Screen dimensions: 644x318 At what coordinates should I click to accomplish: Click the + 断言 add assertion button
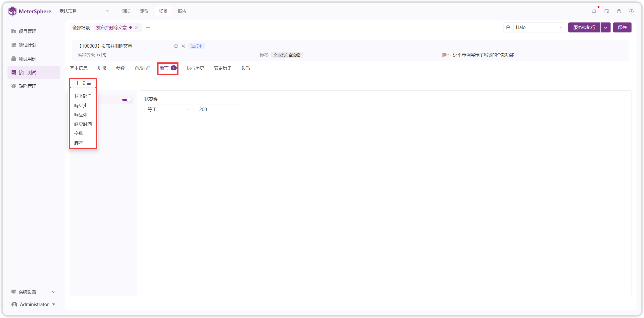(x=83, y=83)
